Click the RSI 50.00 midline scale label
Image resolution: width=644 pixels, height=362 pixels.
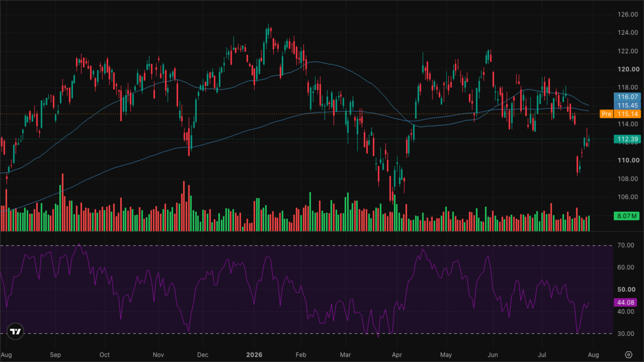pos(626,289)
